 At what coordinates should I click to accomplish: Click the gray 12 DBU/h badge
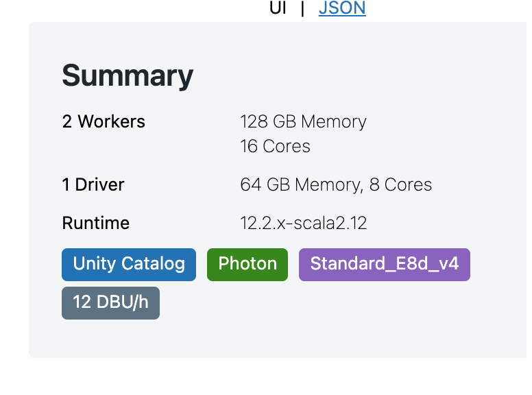point(110,303)
